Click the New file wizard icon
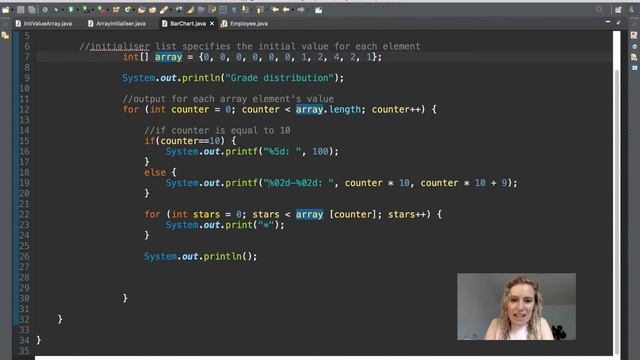 click(5, 10)
